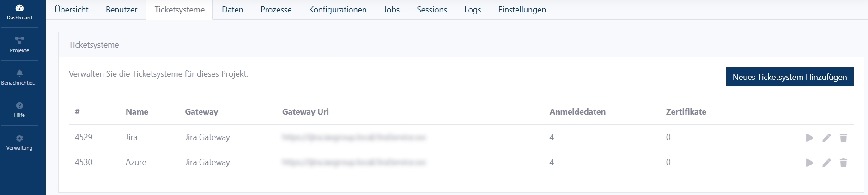Go to Projekte in the sidebar

19,41
